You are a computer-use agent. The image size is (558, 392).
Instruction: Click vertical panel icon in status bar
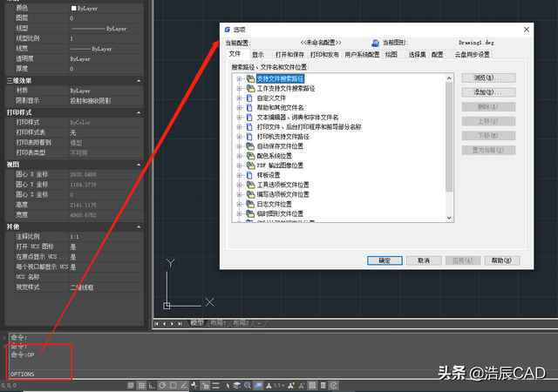point(323,385)
